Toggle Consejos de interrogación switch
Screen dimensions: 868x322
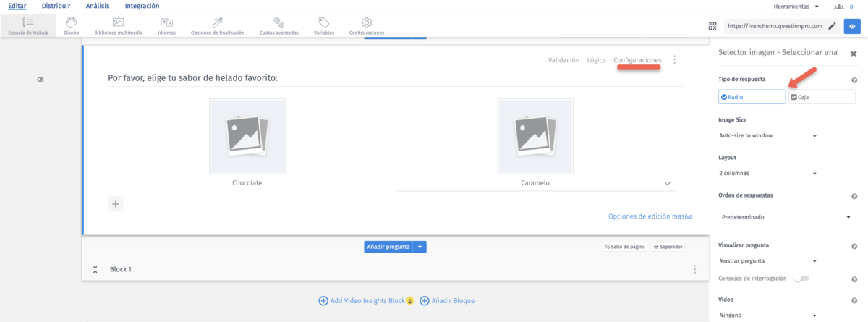(x=801, y=278)
